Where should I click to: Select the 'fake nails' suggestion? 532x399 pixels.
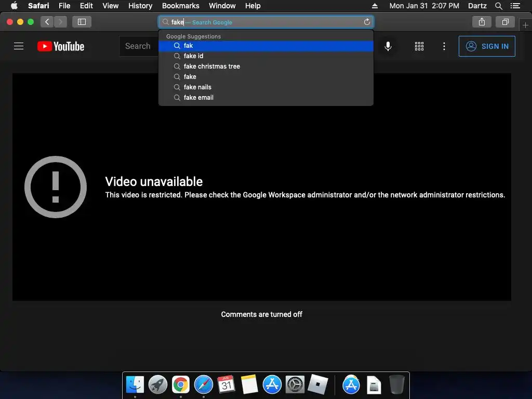[x=266, y=87]
